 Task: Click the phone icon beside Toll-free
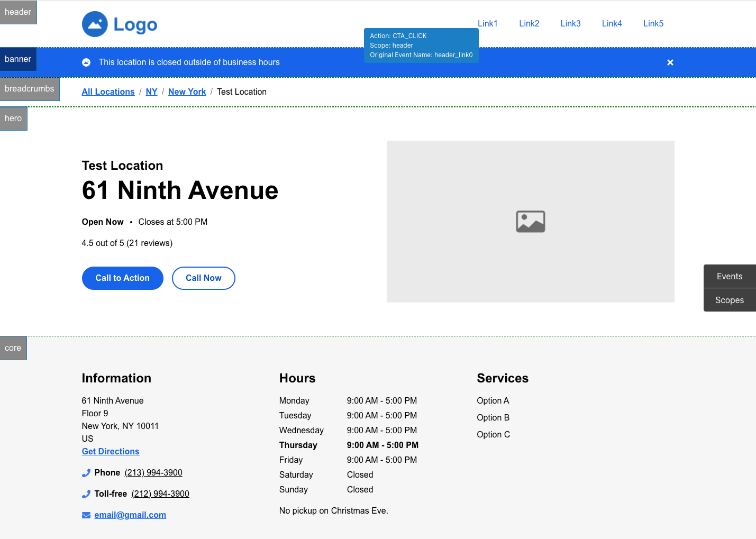tap(86, 494)
